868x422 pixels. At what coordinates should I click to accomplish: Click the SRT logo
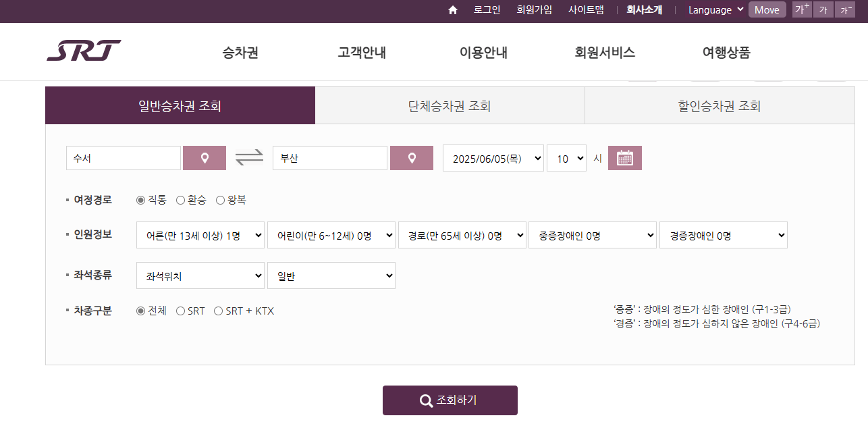click(84, 50)
